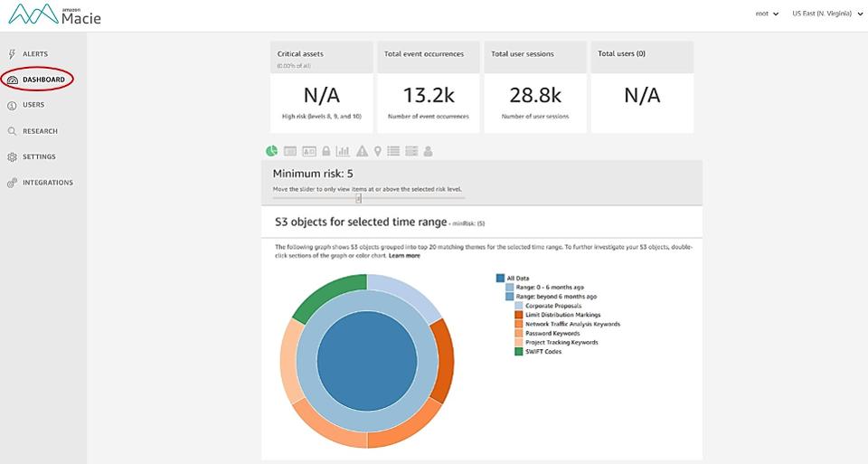Click the Project Tracking Keywords legend swatch
The height and width of the screenshot is (464, 868).
[x=519, y=342]
